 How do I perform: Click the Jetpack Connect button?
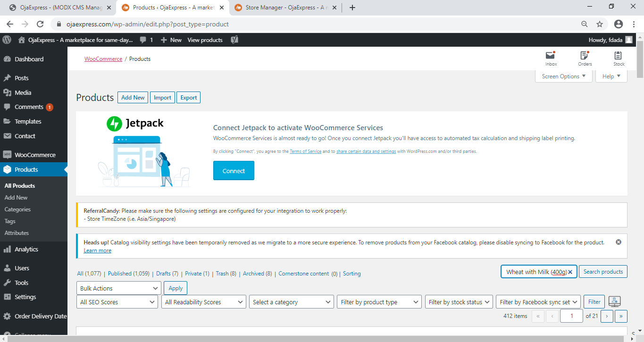[234, 171]
